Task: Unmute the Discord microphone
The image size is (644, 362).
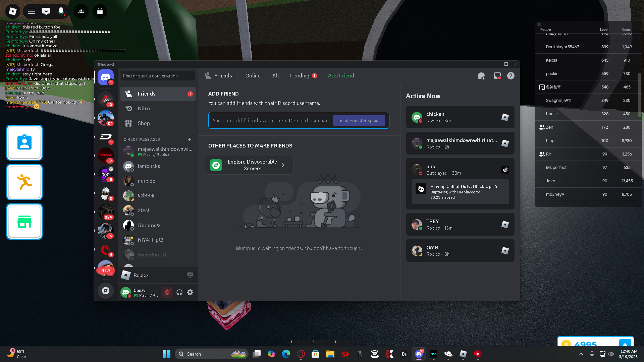Action: tap(167, 292)
